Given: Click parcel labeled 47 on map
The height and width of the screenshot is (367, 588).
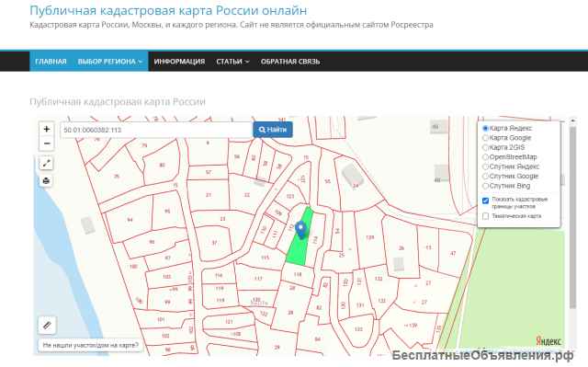Looking at the screenshot, I should (453, 253).
